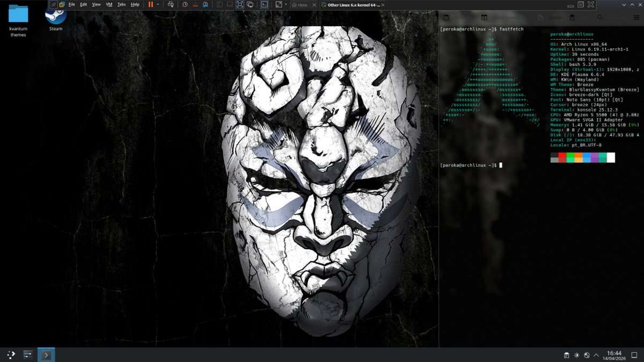Expand the power options dropdown arrow

[158, 4]
